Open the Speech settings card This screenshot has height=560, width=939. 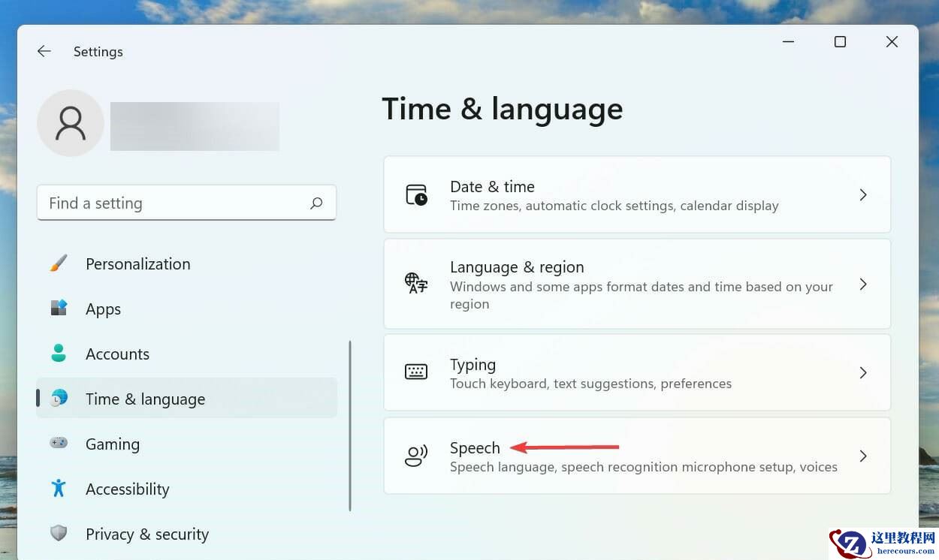(x=637, y=456)
